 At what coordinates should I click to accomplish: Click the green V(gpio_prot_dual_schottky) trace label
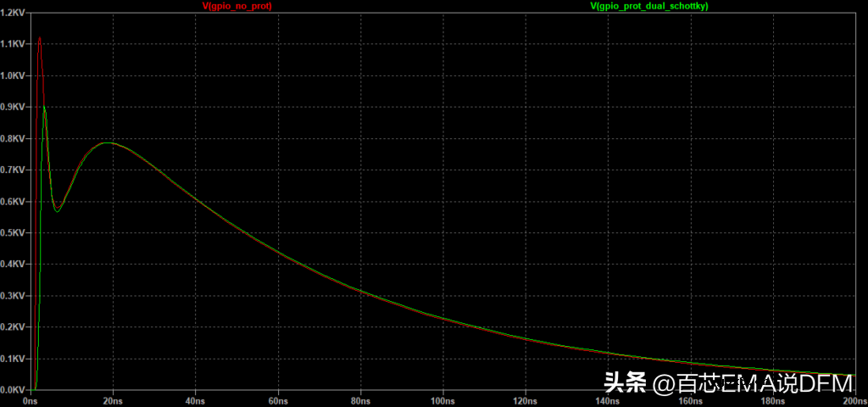[x=650, y=6]
